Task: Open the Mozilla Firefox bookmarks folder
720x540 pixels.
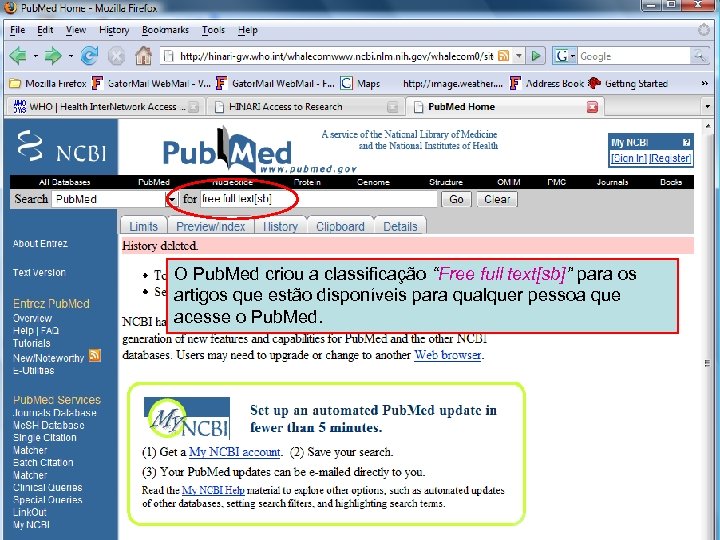Action: pyautogui.click(x=48, y=84)
